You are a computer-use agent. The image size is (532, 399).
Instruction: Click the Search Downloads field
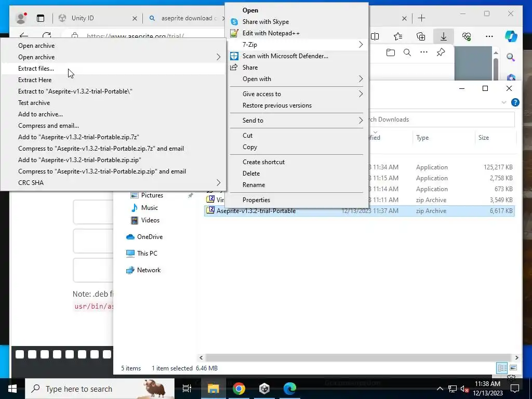coord(442,119)
